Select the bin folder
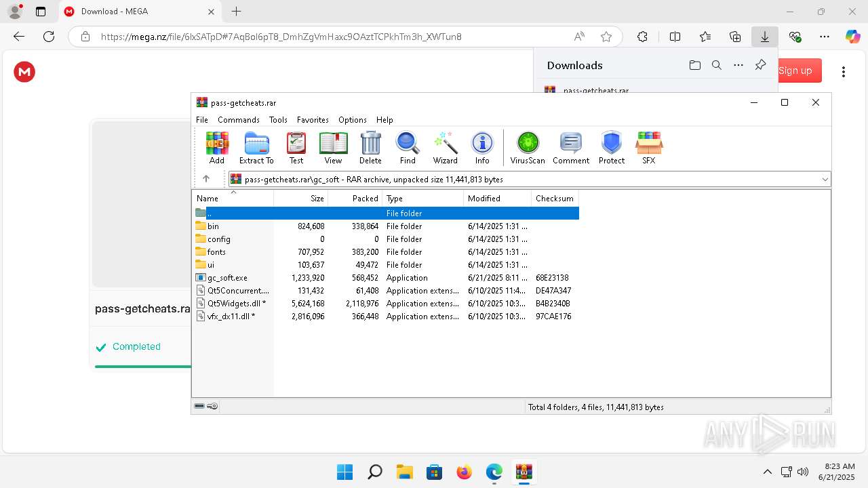 [386, 226]
